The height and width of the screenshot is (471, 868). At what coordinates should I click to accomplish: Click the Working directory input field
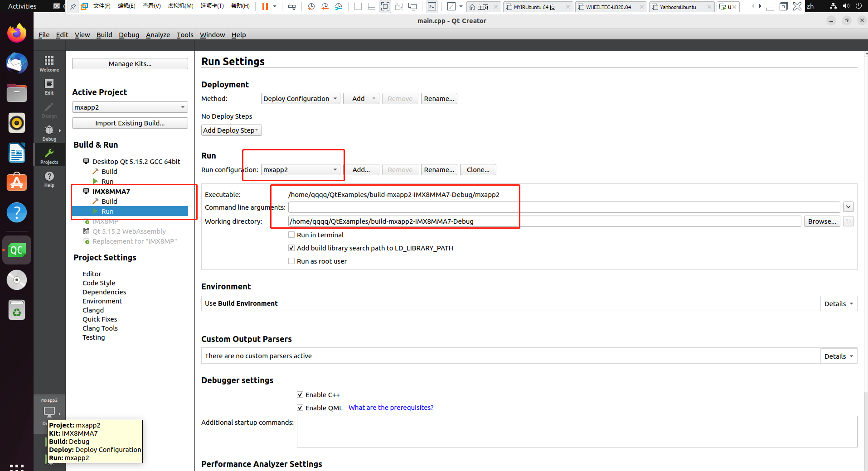544,221
